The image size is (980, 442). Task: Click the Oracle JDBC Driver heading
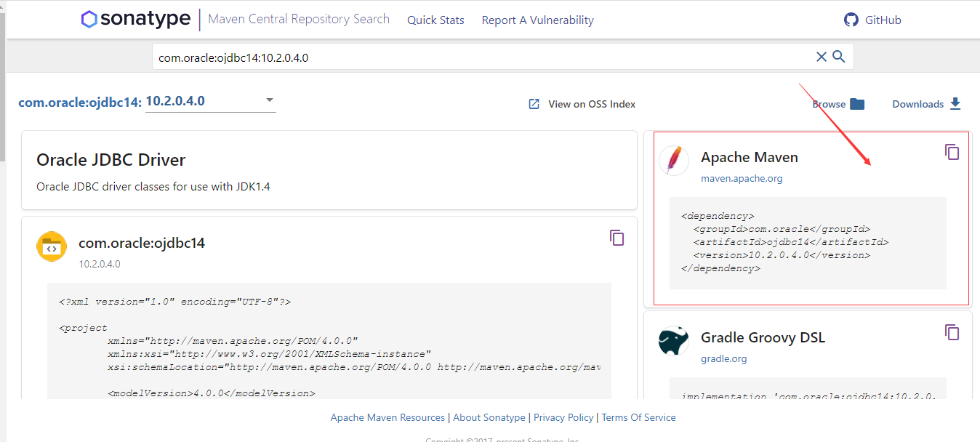click(x=111, y=159)
